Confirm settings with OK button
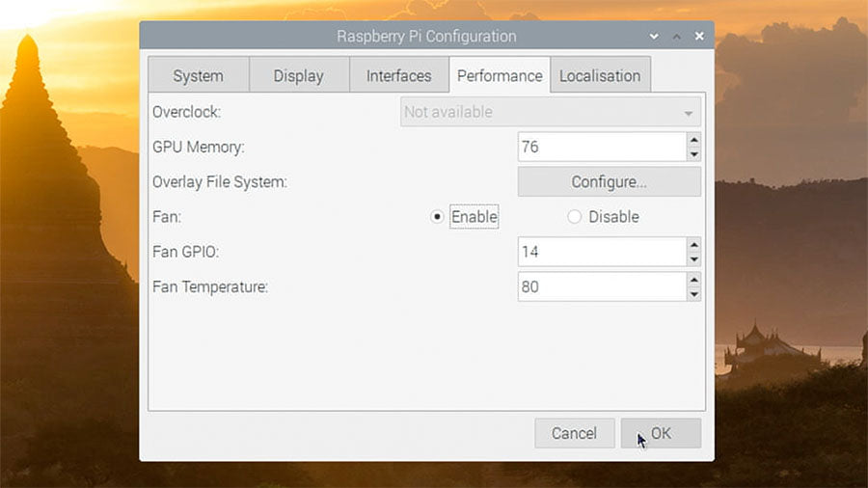 tap(661, 433)
